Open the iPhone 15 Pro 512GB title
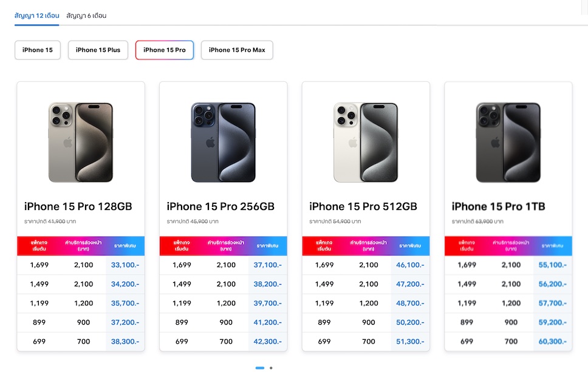This screenshot has height=372, width=588. pos(363,206)
